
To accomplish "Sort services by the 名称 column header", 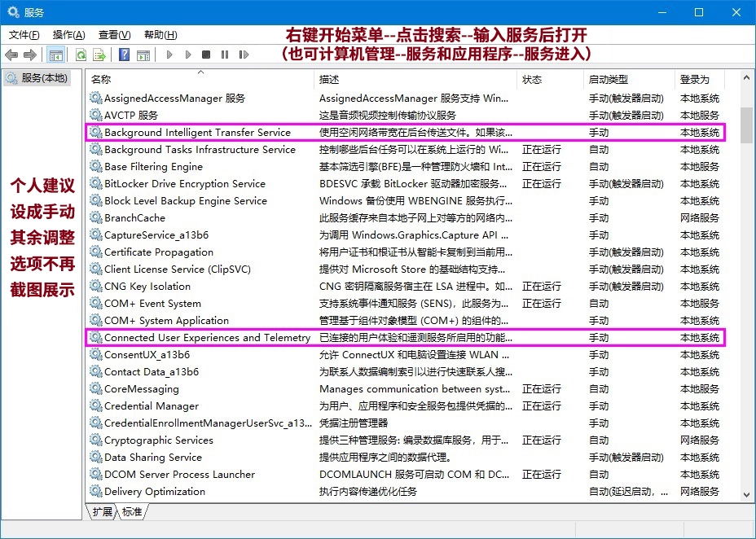I will 200,80.
